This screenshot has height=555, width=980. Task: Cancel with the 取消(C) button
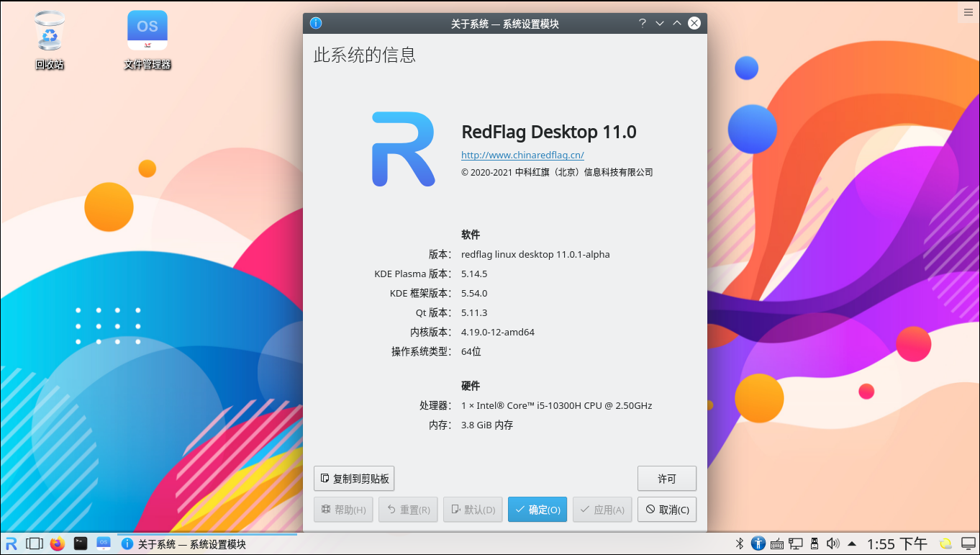tap(667, 510)
